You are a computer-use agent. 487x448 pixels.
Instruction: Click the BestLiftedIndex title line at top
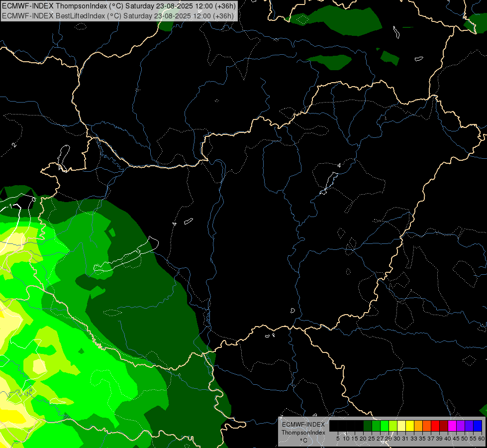118,15
